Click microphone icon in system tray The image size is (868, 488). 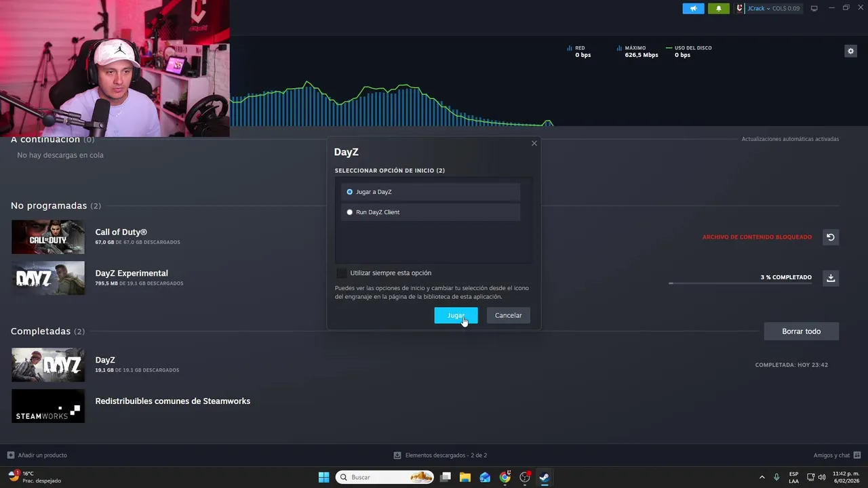pos(776,477)
